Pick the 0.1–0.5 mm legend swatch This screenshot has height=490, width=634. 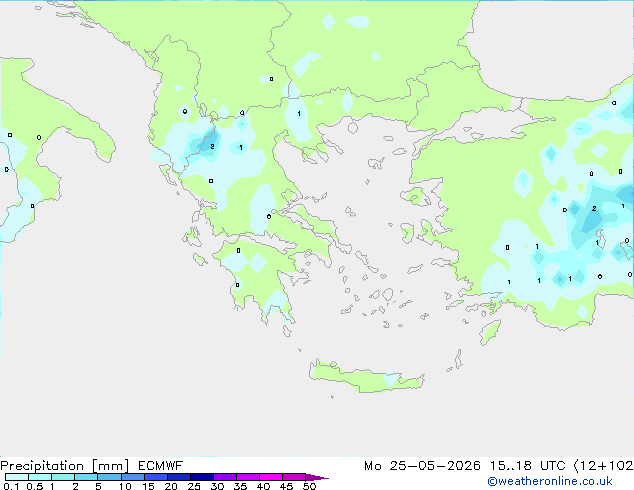pyautogui.click(x=17, y=477)
